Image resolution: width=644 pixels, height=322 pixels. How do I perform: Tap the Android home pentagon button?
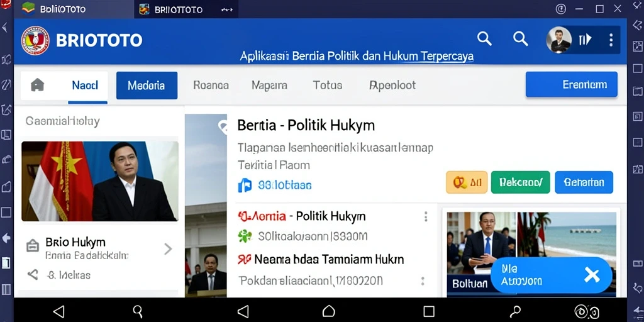tap(328, 311)
